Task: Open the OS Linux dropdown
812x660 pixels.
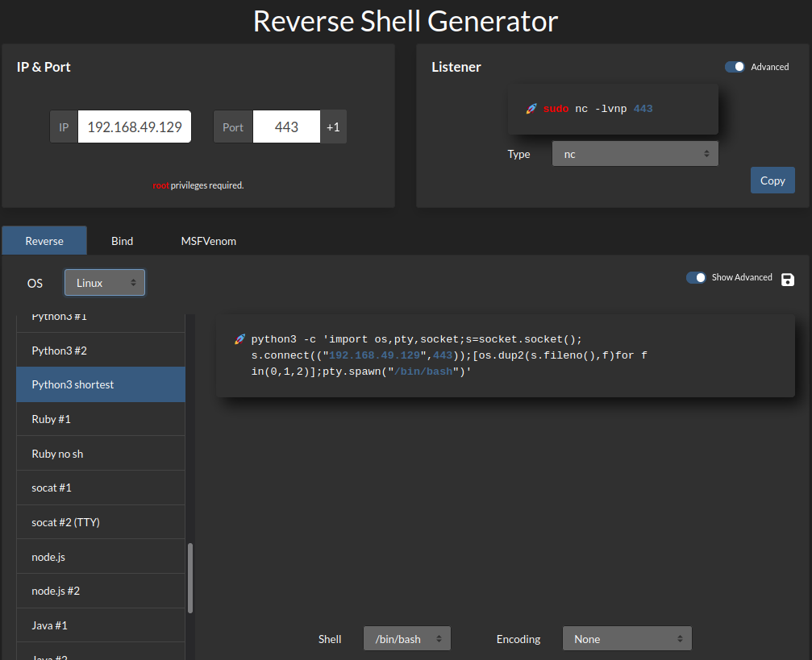Action: pos(105,283)
